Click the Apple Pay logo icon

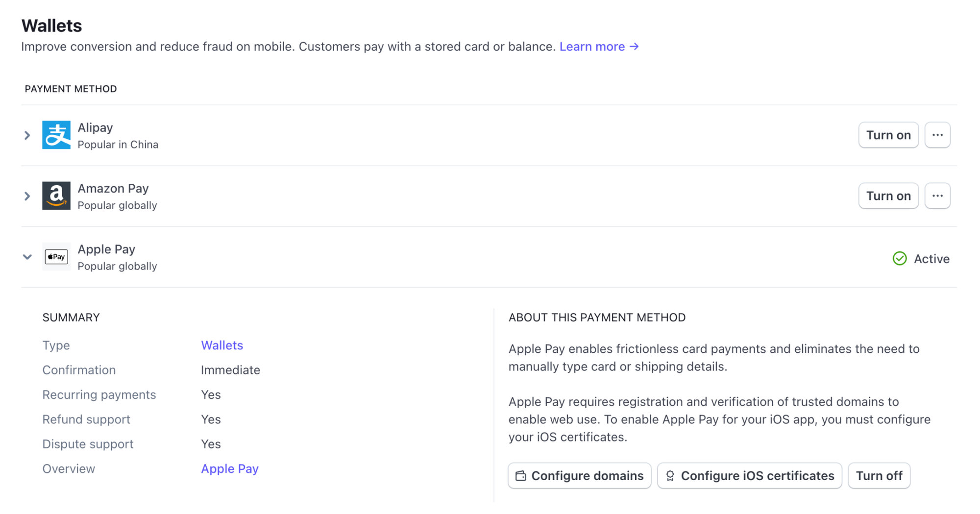point(56,257)
